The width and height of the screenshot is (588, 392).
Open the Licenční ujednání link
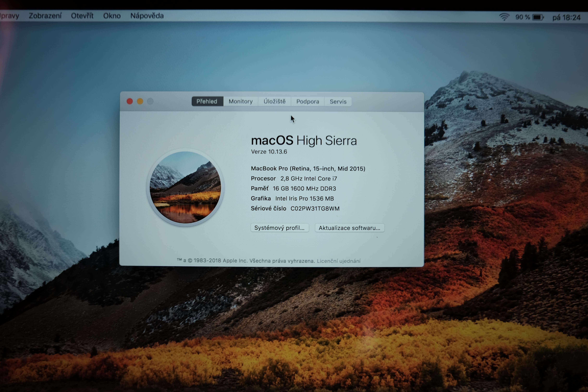[x=339, y=261]
